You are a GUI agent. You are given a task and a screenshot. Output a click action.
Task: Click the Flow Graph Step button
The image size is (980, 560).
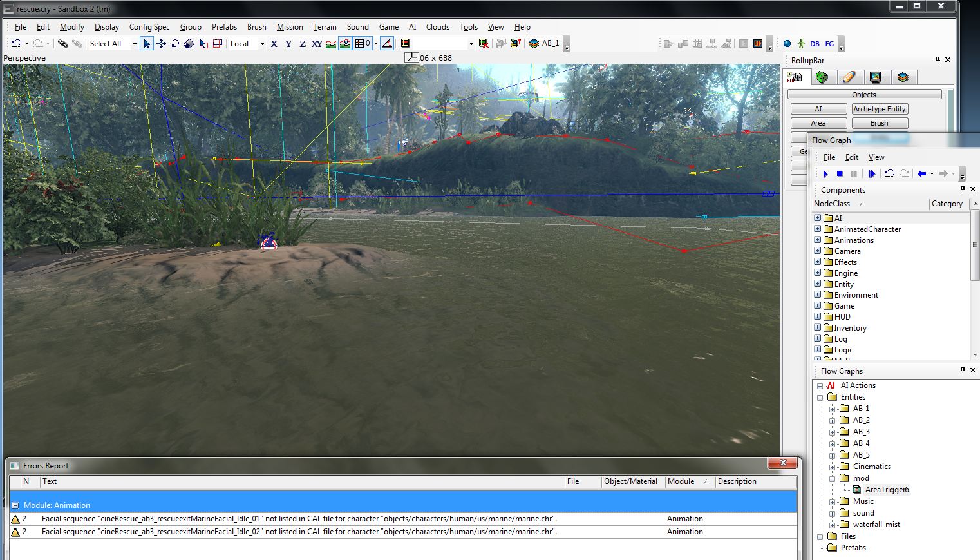(x=872, y=174)
